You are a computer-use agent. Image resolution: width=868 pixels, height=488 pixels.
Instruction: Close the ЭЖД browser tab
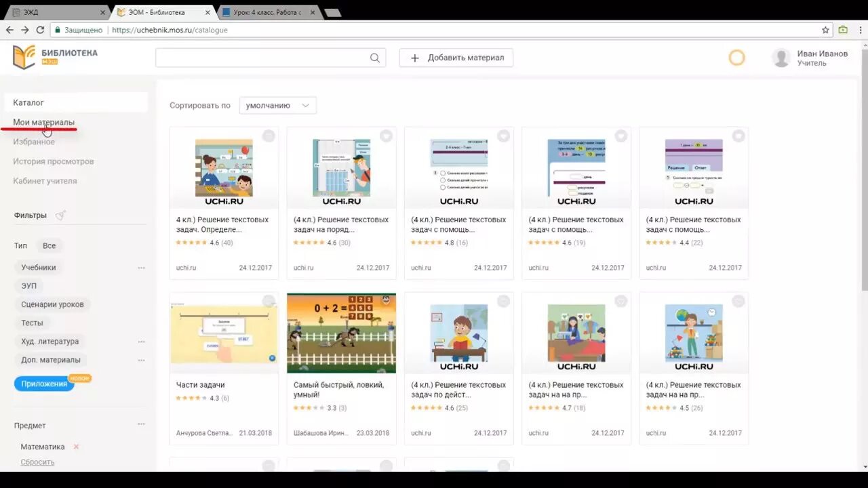[x=103, y=12]
